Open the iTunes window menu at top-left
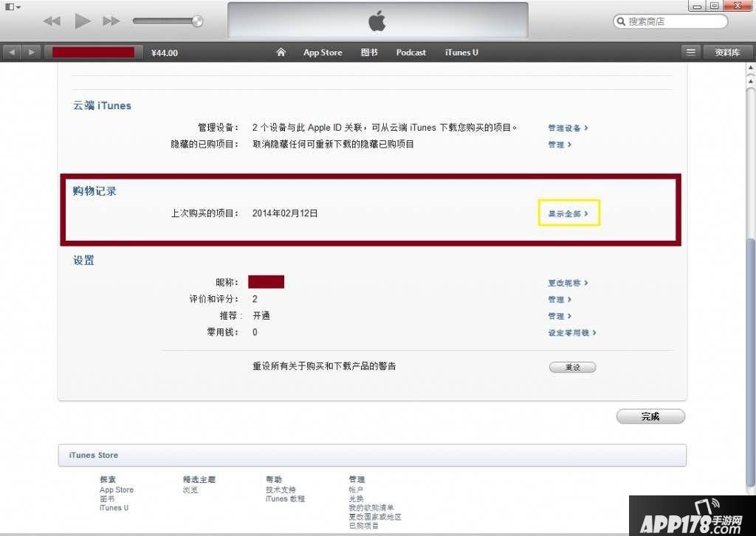Image resolution: width=756 pixels, height=536 pixels. point(12,7)
